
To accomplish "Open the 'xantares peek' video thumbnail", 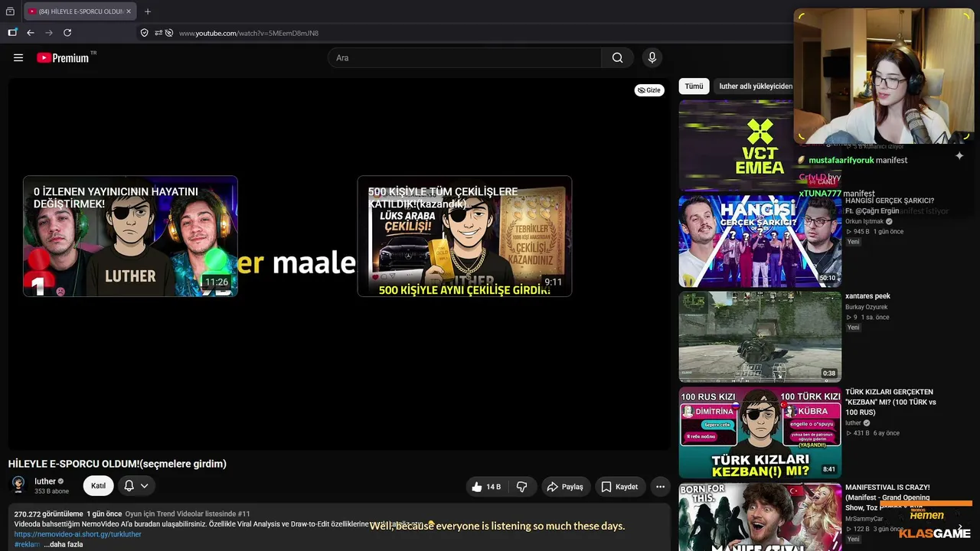I will coord(760,337).
